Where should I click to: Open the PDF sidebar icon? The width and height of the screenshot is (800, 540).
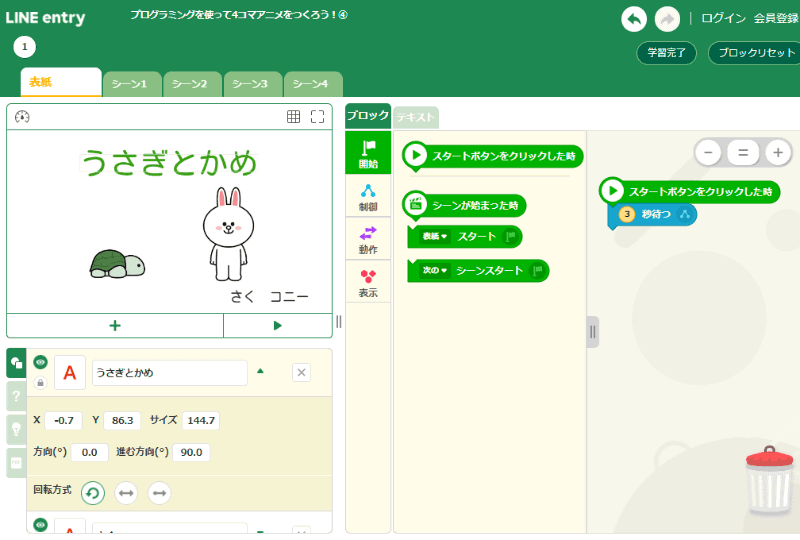point(16,463)
